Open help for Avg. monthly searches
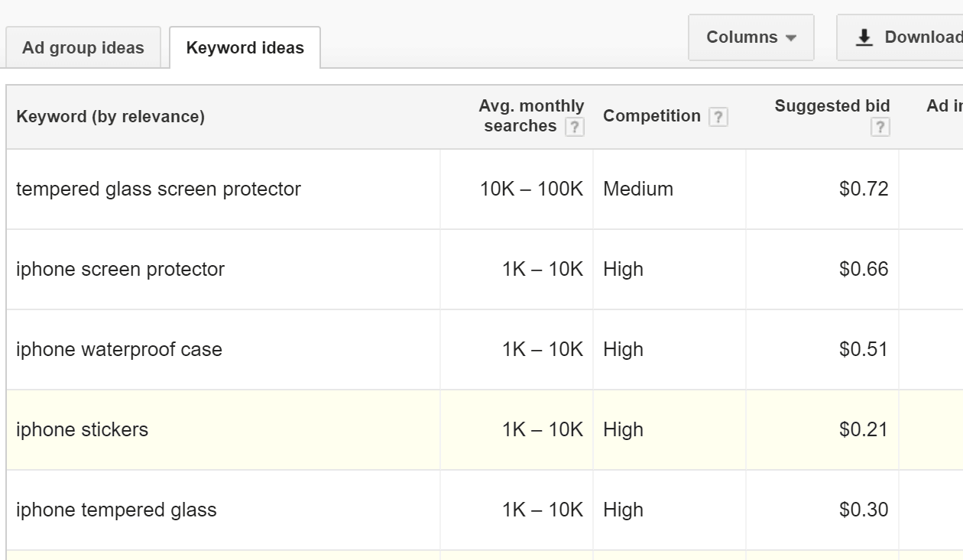The height and width of the screenshot is (560, 963). (575, 127)
